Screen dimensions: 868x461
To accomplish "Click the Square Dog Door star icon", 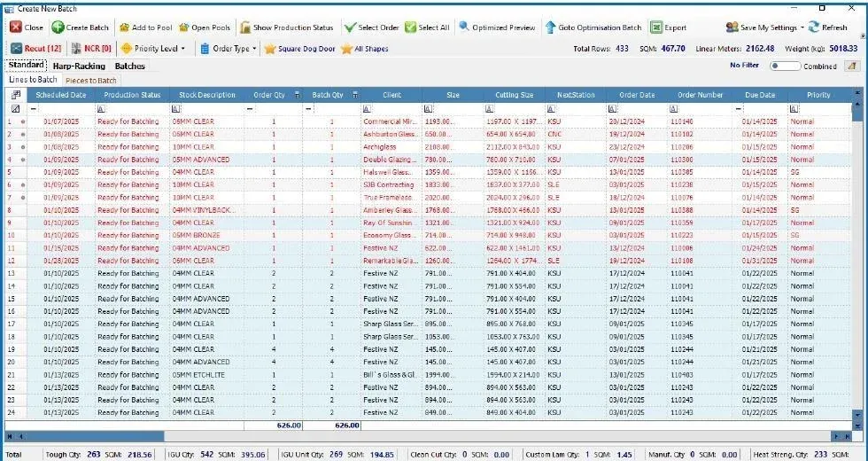I will (269, 49).
